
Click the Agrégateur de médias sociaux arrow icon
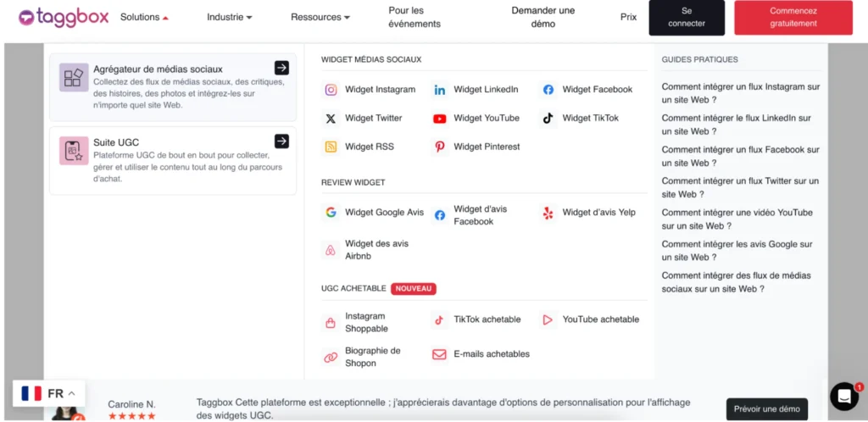pos(281,68)
